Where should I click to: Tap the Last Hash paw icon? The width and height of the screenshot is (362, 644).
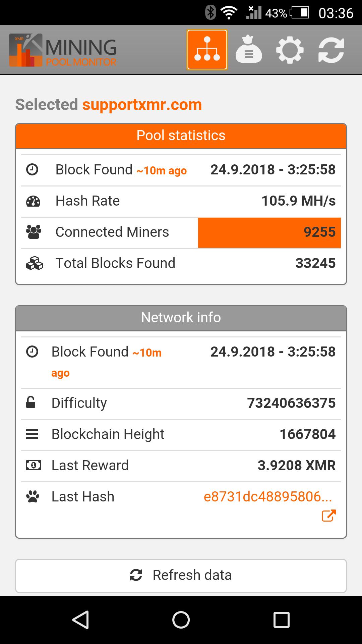(33, 497)
